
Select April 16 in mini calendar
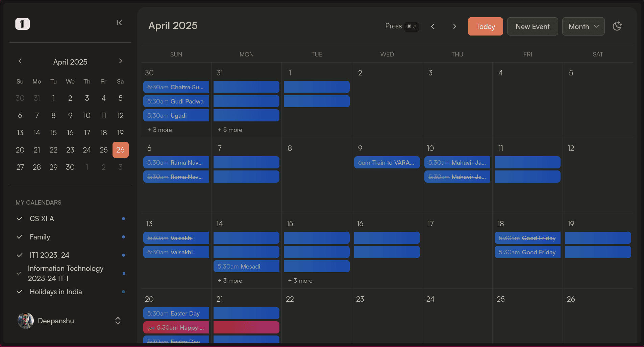(70, 133)
